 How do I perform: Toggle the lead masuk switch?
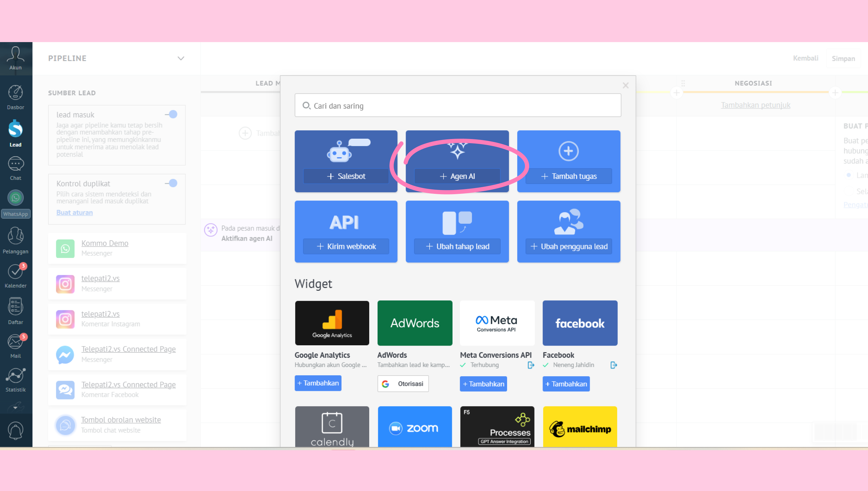171,114
